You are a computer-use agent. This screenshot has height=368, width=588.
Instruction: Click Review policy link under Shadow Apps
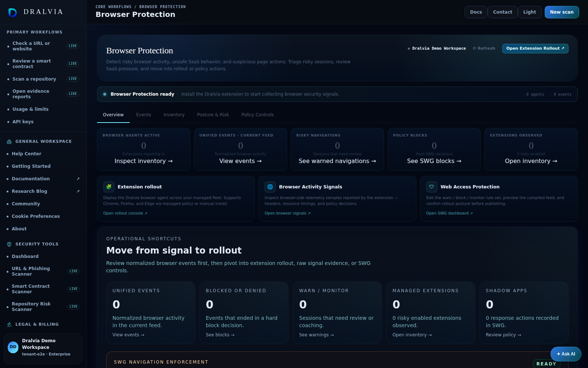(x=503, y=335)
